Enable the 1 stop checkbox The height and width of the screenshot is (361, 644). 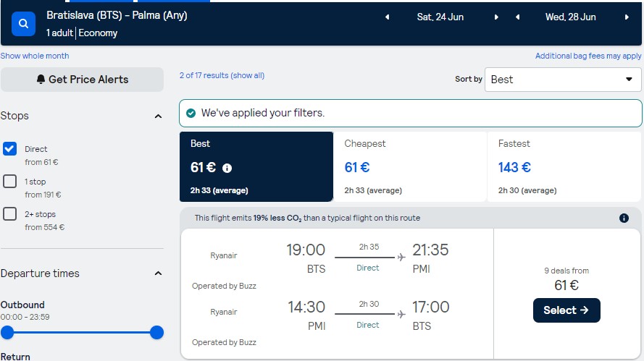tap(10, 182)
